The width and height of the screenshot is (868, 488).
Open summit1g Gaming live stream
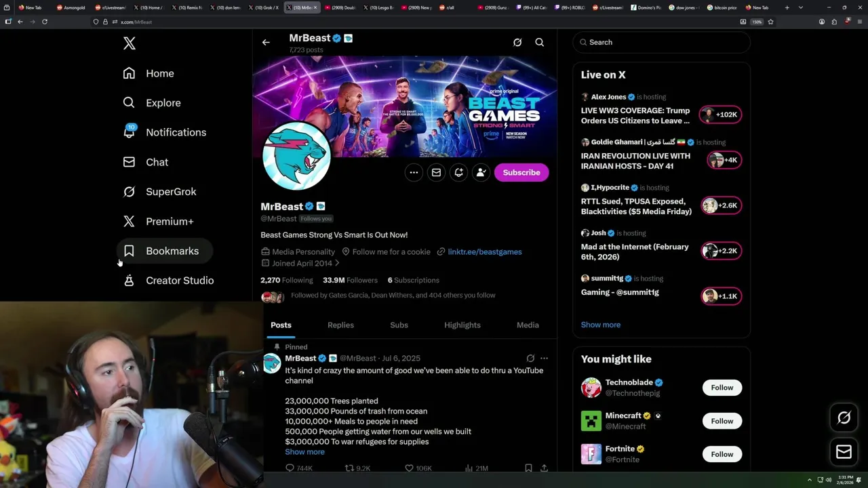pos(661,288)
